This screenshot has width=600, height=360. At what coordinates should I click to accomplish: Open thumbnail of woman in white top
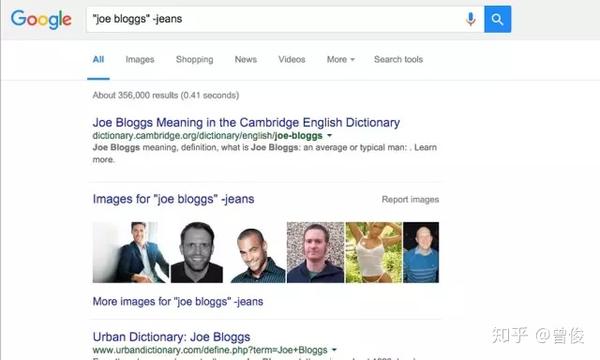(x=373, y=252)
